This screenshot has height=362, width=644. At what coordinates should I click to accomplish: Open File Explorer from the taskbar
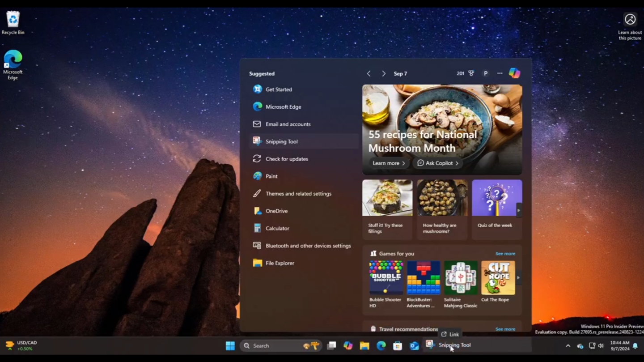point(364,345)
